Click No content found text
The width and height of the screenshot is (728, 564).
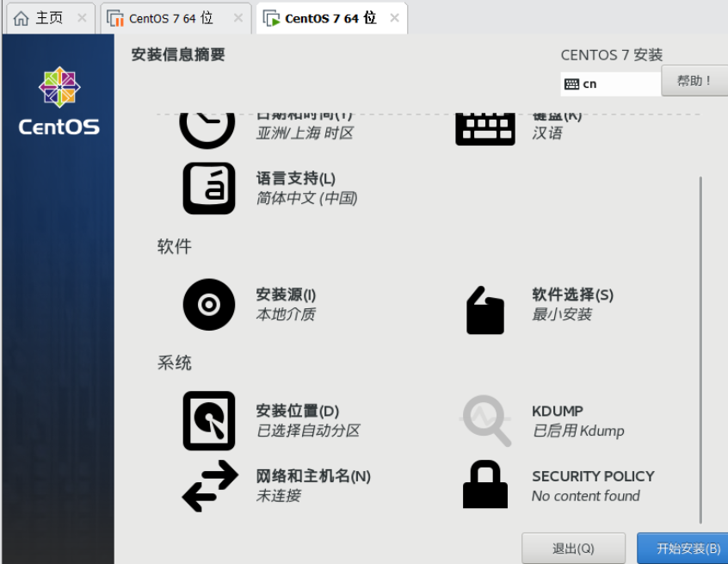pos(586,496)
